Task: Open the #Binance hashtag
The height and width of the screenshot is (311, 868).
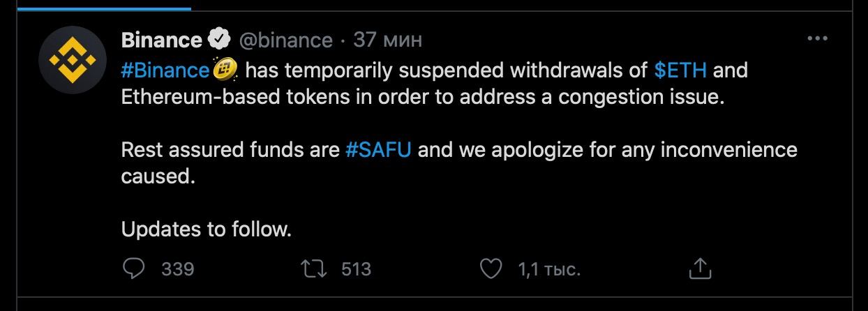Action: coord(165,70)
